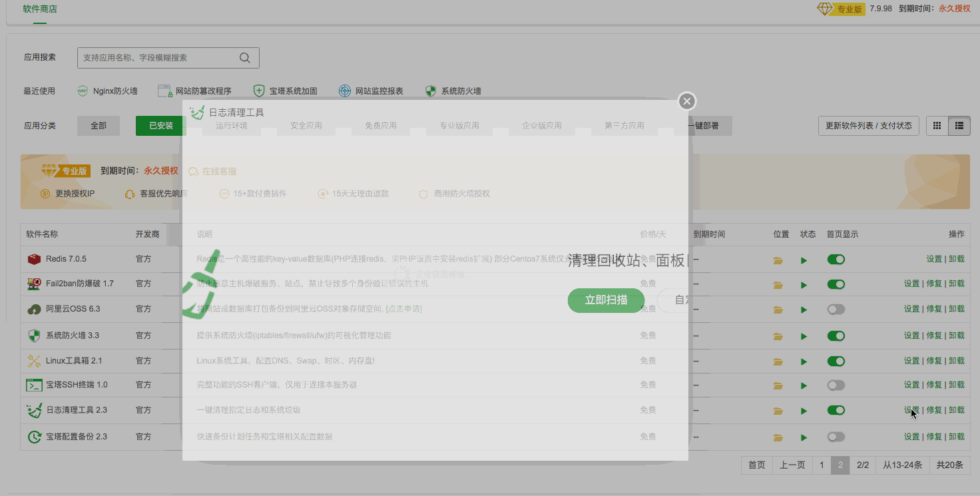The image size is (980, 496).
Task: Toggle homepage display for Linux工具箱
Action: click(x=836, y=361)
